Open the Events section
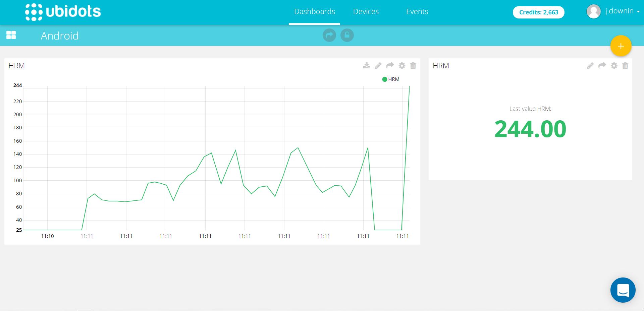644x311 pixels. pos(417,11)
